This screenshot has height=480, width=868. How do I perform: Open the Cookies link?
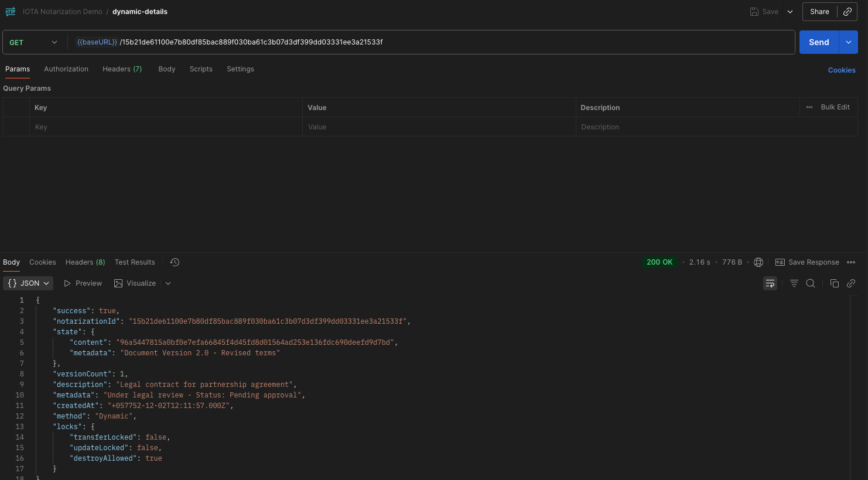click(x=842, y=70)
